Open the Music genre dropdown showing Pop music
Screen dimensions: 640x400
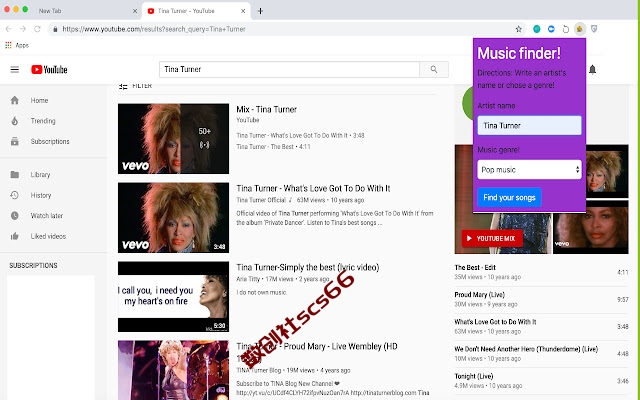(x=529, y=169)
